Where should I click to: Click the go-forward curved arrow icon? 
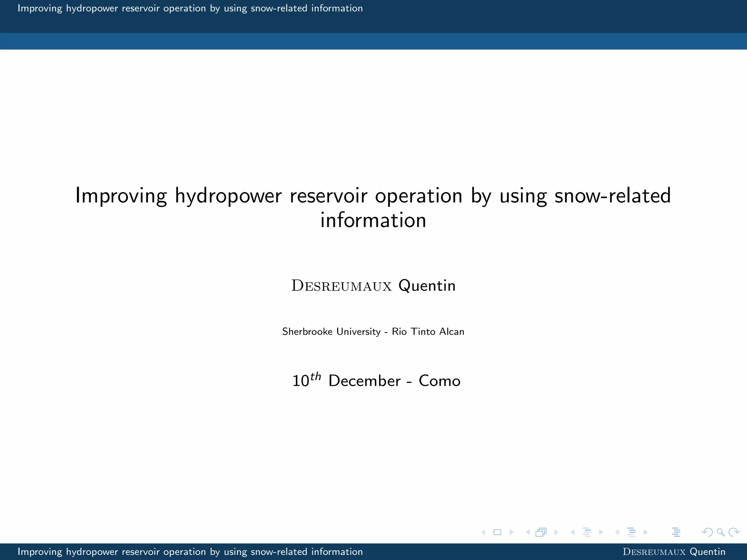pyautogui.click(x=734, y=532)
